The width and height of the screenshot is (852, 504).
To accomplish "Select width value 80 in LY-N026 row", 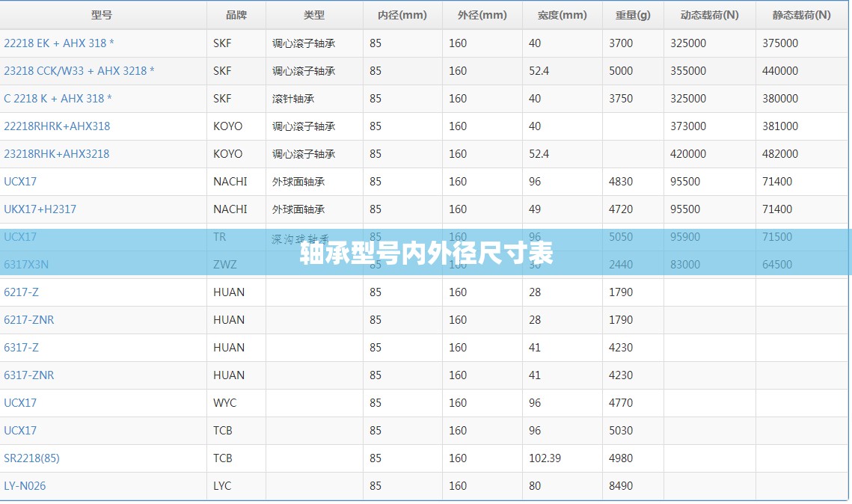I will tap(535, 487).
